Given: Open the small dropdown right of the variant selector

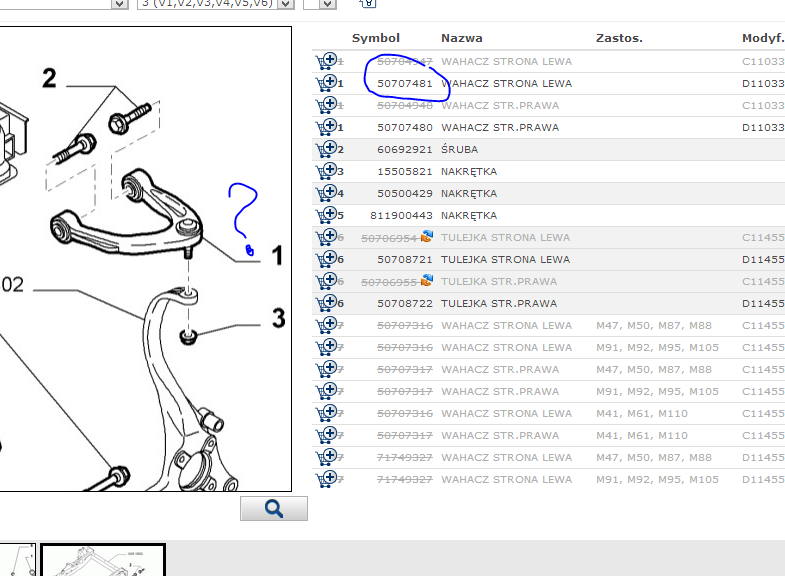Looking at the screenshot, I should click(x=327, y=3).
